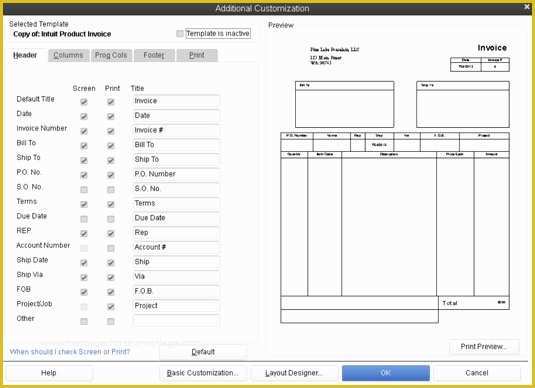Click the Terms title field

[176, 203]
